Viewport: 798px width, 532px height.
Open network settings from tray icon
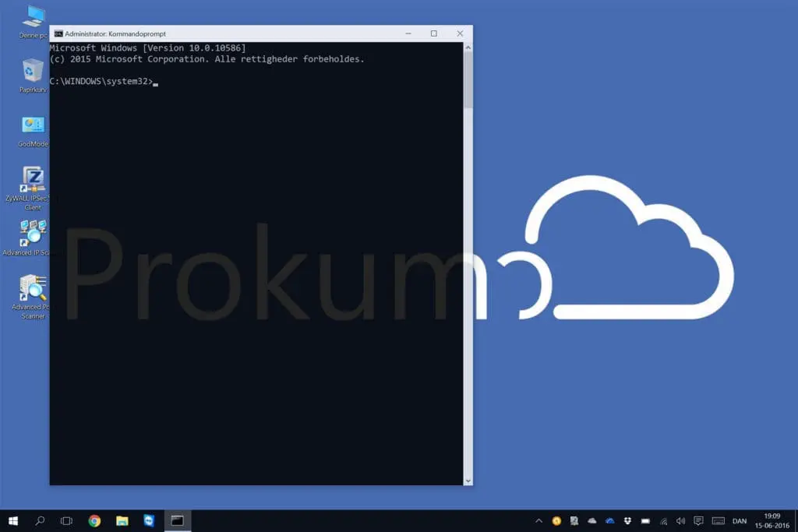(x=663, y=520)
